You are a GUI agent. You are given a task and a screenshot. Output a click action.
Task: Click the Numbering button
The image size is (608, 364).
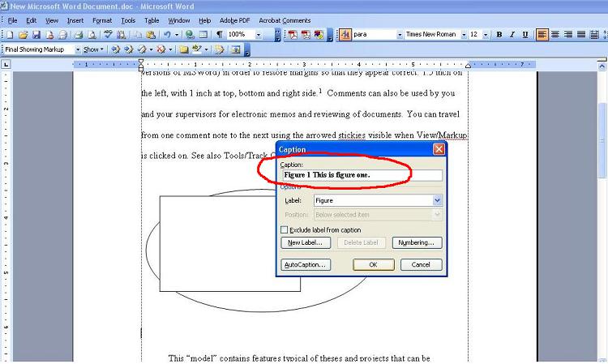pos(417,242)
